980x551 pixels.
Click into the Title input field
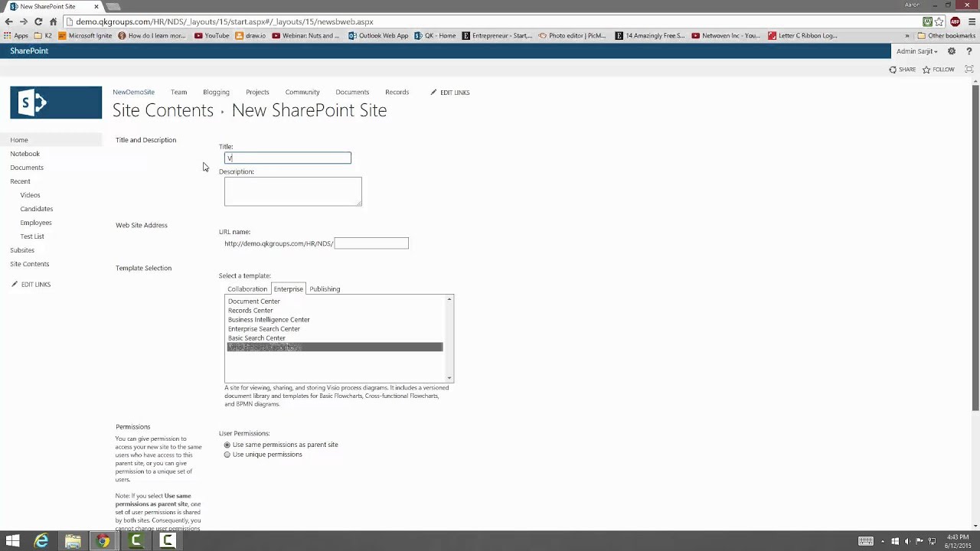coord(288,158)
